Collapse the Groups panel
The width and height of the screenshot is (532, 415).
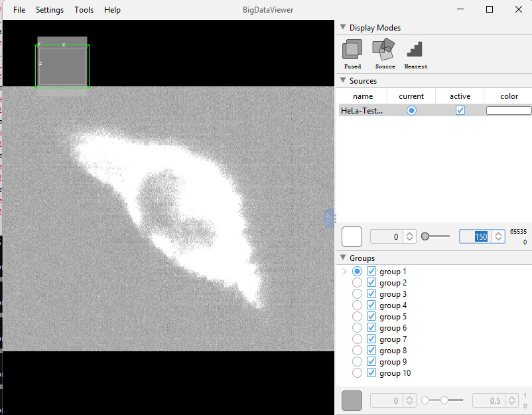tap(343, 258)
